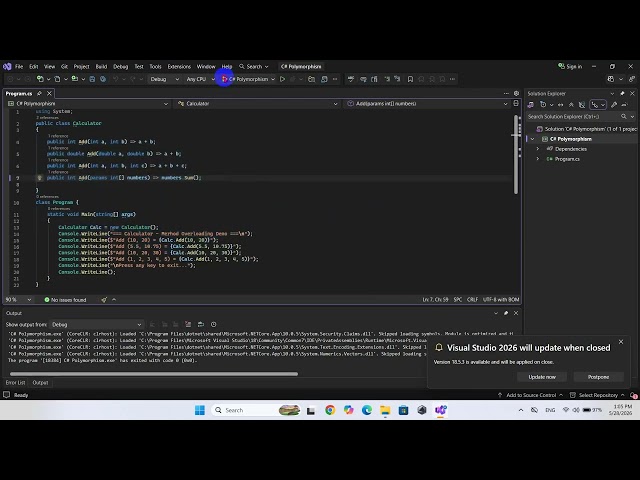The height and width of the screenshot is (480, 640).
Task: Close the Program.cs tab
Action: pos(49,93)
